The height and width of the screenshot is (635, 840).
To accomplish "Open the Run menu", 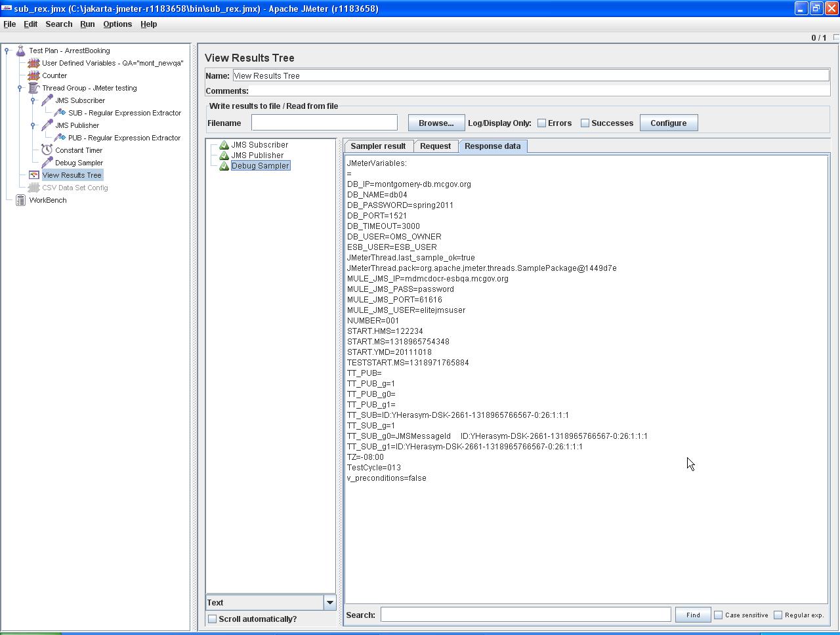I will click(87, 24).
